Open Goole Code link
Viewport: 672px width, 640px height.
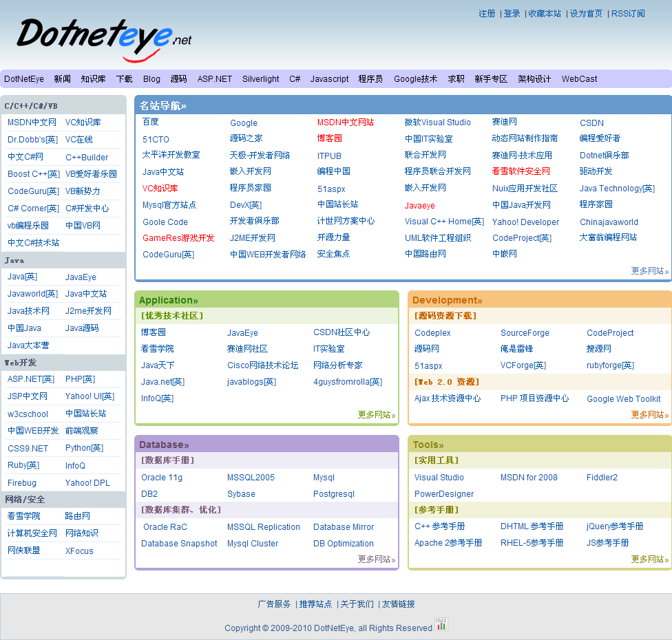(x=165, y=222)
